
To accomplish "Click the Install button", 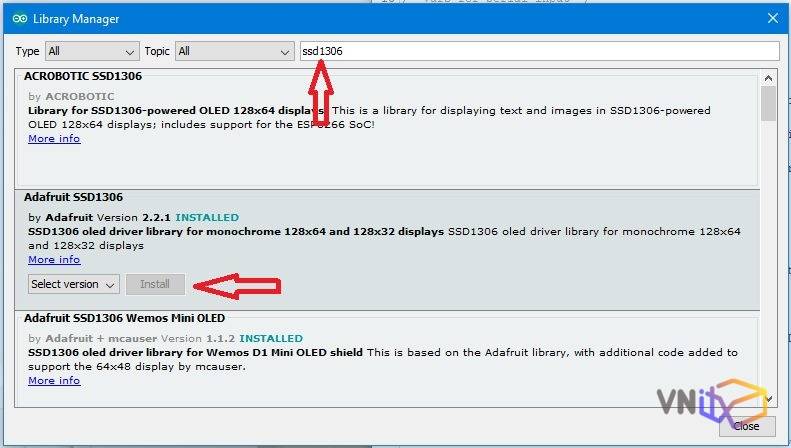I will click(x=155, y=284).
